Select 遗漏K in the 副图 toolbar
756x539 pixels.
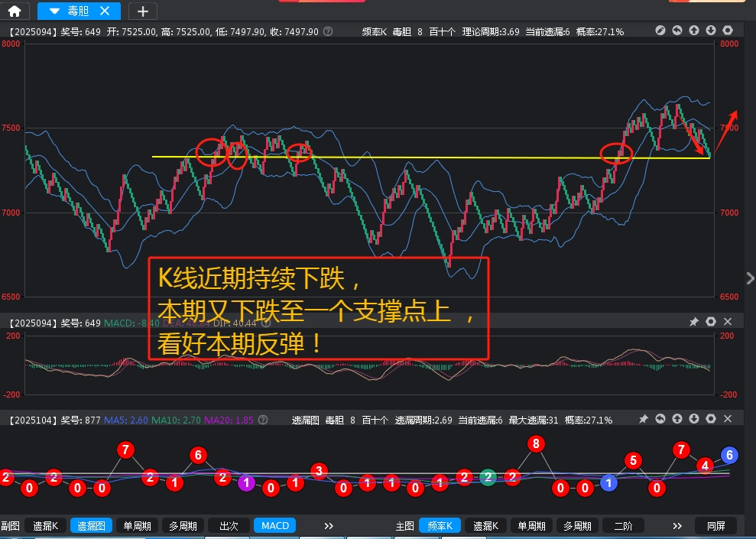[45, 525]
